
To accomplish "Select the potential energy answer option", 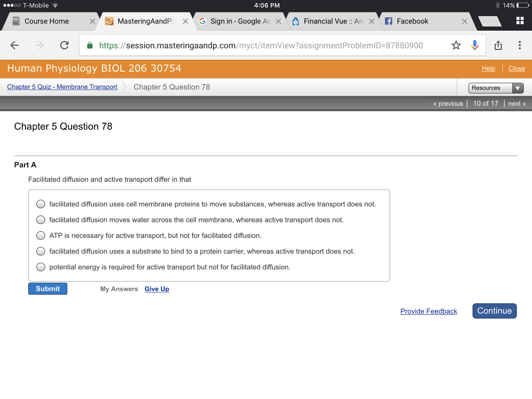I will pos(41,267).
